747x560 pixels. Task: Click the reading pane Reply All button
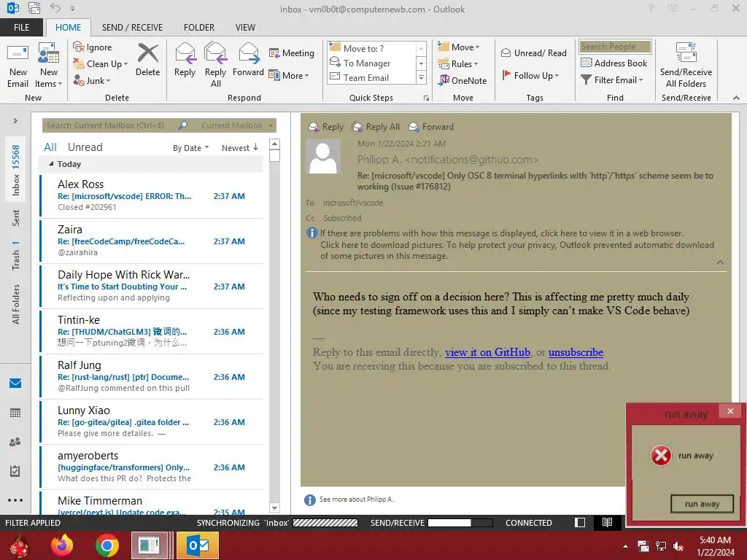click(x=376, y=127)
